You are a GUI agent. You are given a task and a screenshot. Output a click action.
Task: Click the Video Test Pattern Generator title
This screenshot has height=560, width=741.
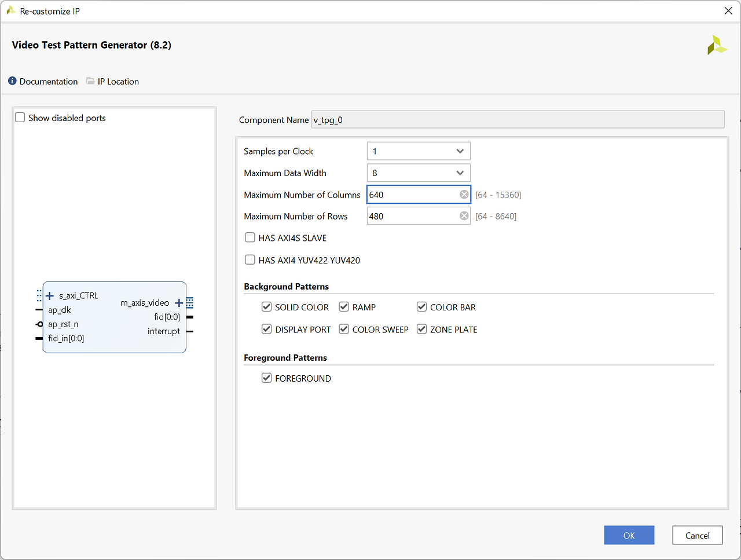click(x=91, y=45)
